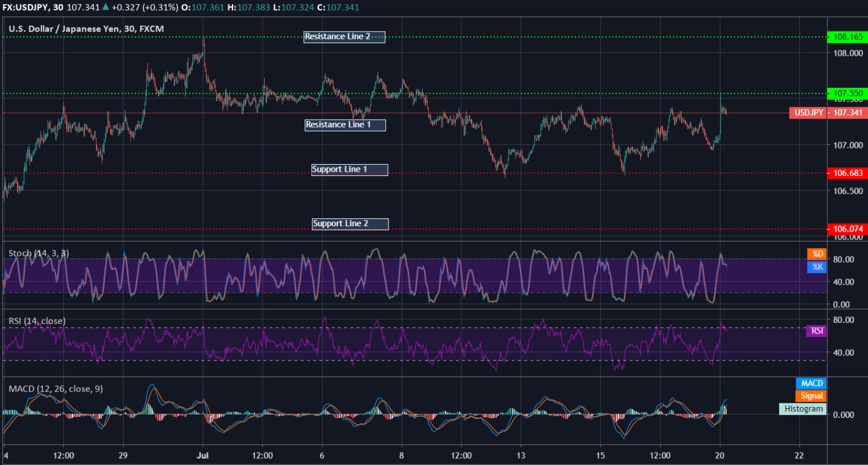
Task: Select the 107.550 green price tag
Action: tap(847, 93)
